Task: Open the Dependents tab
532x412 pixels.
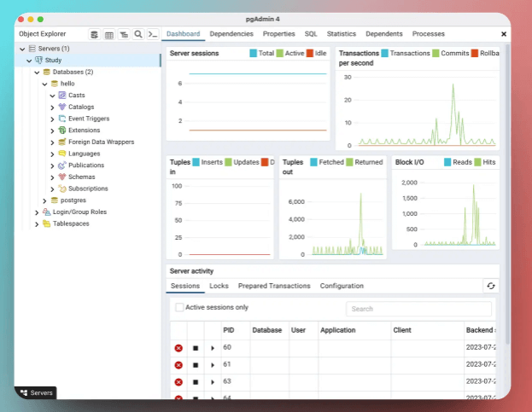Action: coord(384,34)
